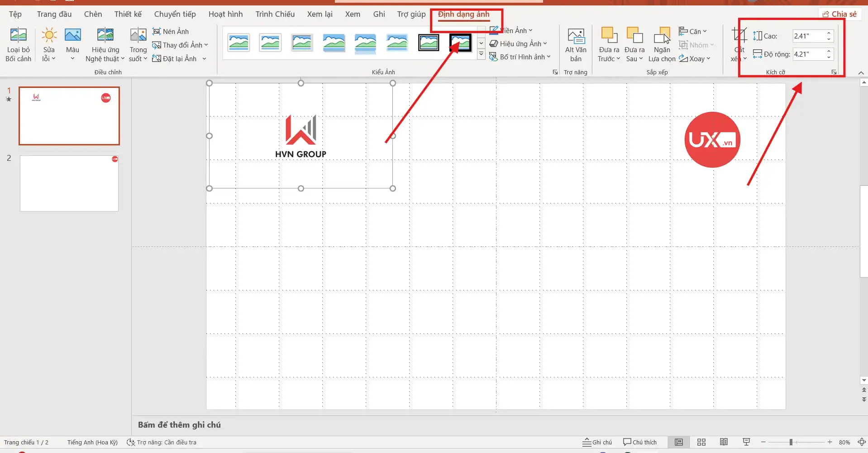Click the Đặt lại Ảnh reset icon

click(157, 58)
